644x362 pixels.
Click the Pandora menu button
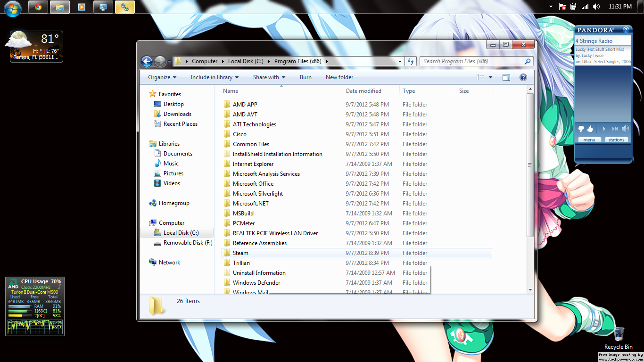click(589, 140)
